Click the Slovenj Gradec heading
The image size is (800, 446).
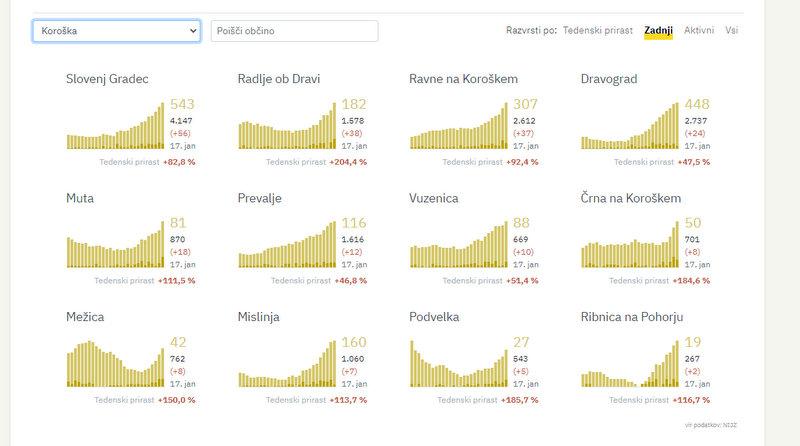coord(107,79)
